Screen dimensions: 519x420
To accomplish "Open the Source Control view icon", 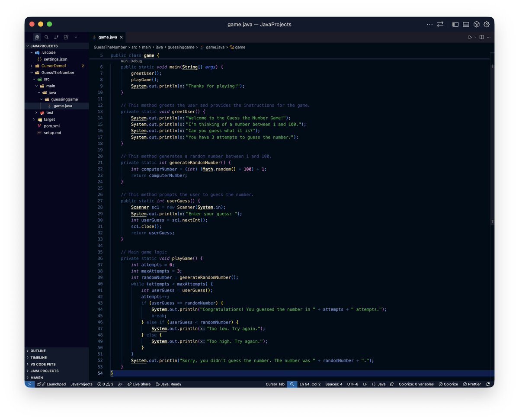I will pyautogui.click(x=56, y=37).
